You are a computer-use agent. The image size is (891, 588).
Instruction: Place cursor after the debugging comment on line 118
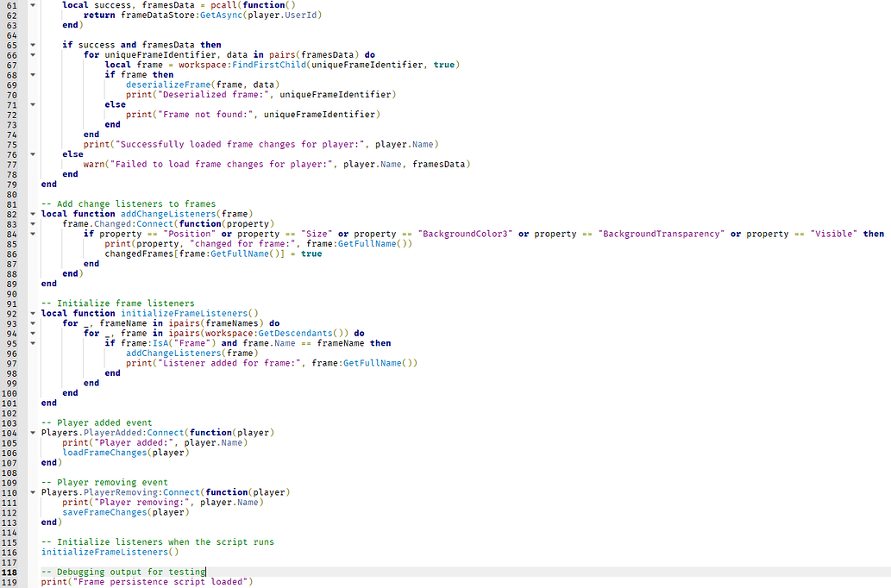click(207, 571)
